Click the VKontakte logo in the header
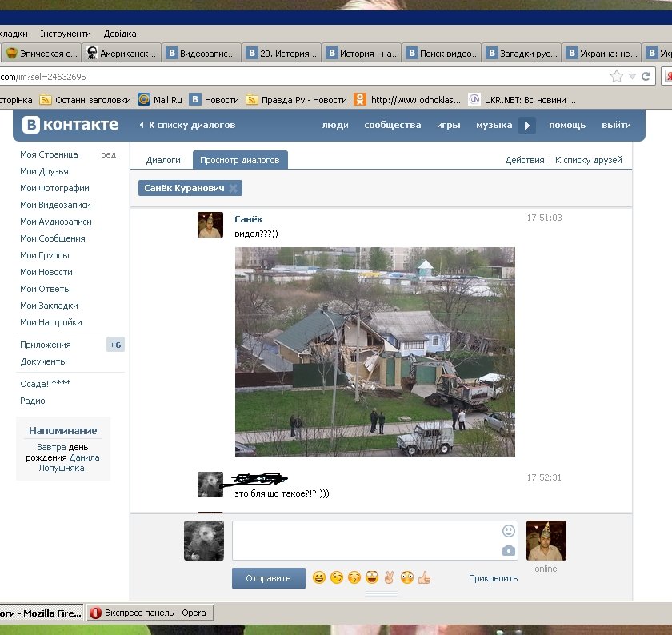The width and height of the screenshot is (672, 635). click(70, 125)
